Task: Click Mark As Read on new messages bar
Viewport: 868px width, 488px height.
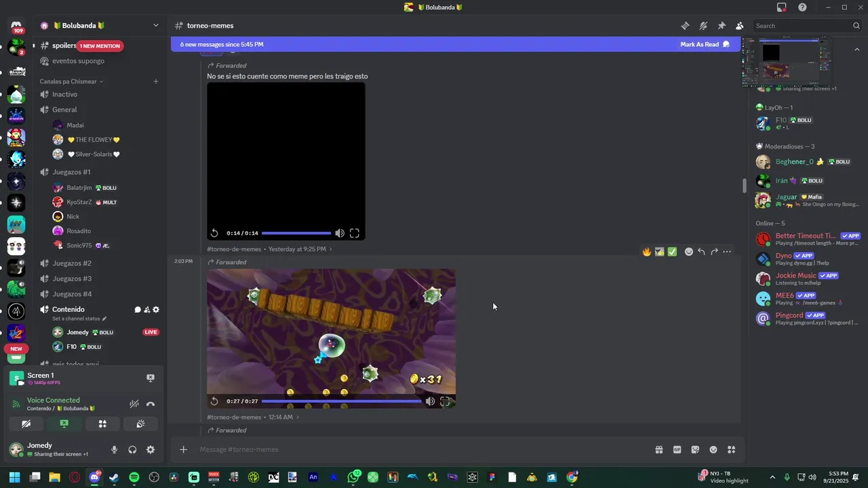Action: click(x=705, y=44)
